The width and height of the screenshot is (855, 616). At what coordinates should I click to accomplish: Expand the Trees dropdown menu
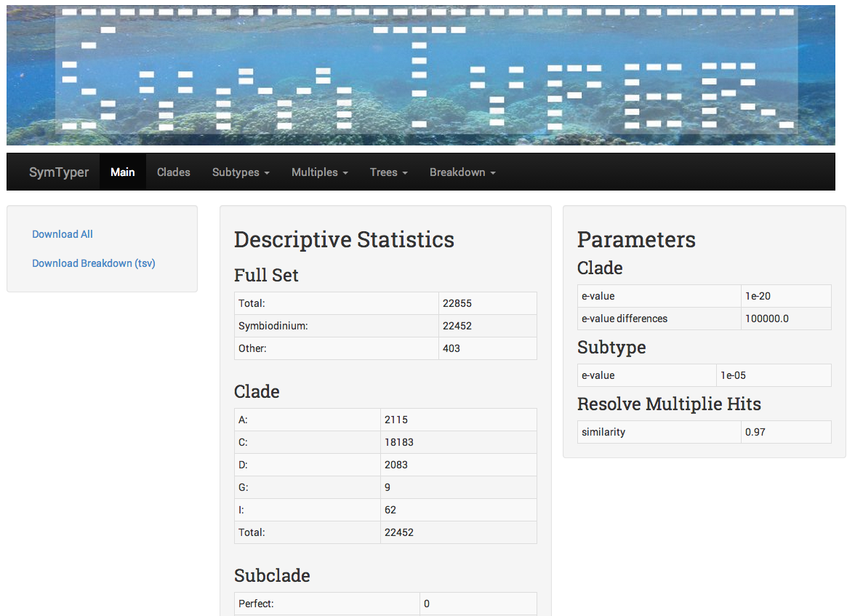click(x=388, y=172)
